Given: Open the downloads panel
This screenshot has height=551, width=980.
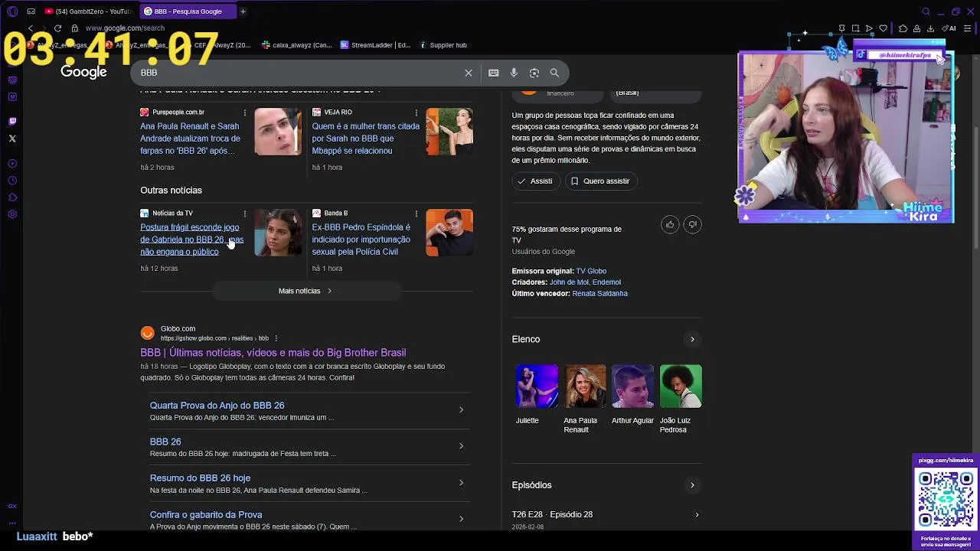Looking at the screenshot, I should tap(930, 28).
